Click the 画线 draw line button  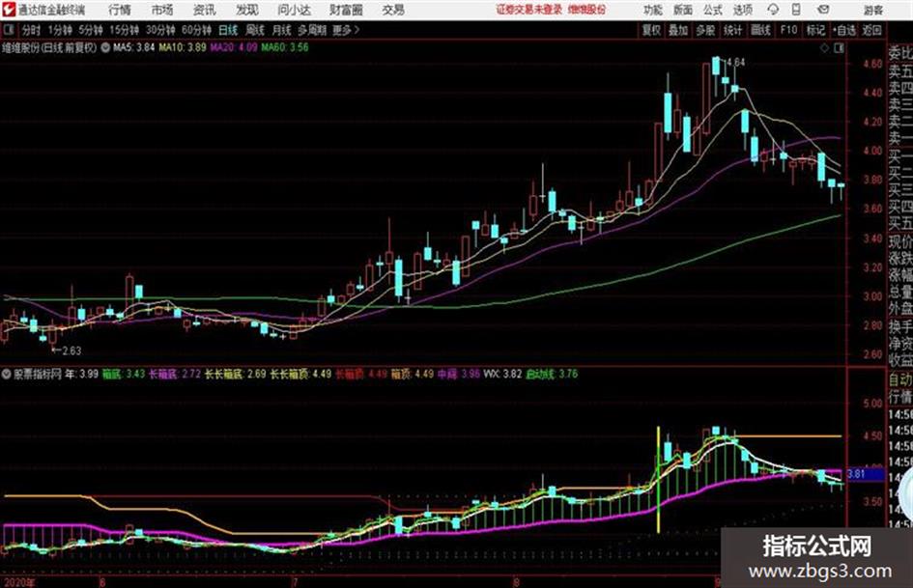(x=760, y=30)
